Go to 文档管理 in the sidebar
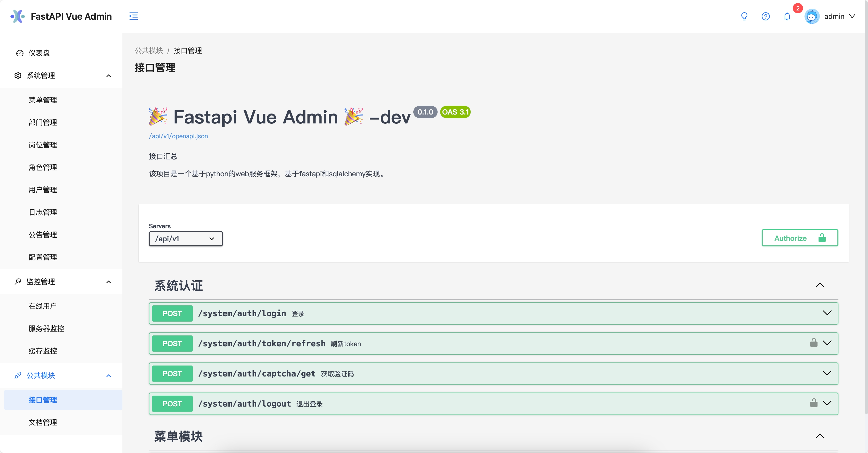 coord(42,422)
